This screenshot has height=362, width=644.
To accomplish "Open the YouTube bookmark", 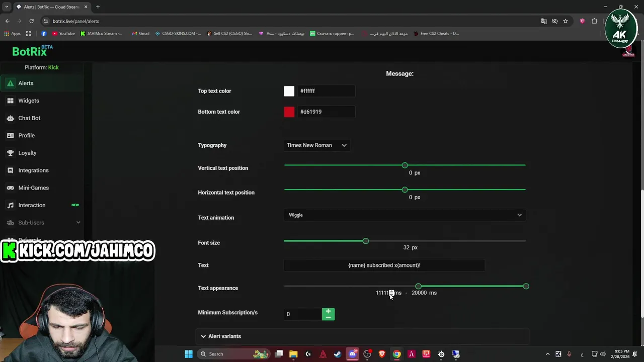I will 63,34.
